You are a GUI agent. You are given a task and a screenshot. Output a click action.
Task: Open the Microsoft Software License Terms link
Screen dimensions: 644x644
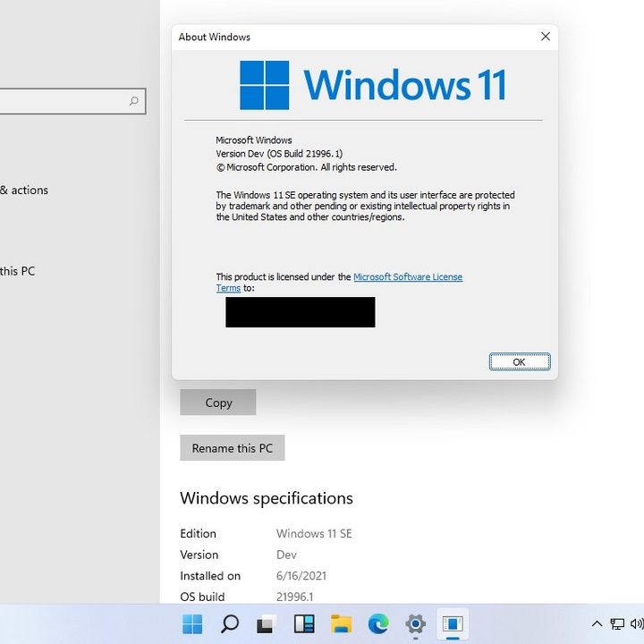pos(408,276)
